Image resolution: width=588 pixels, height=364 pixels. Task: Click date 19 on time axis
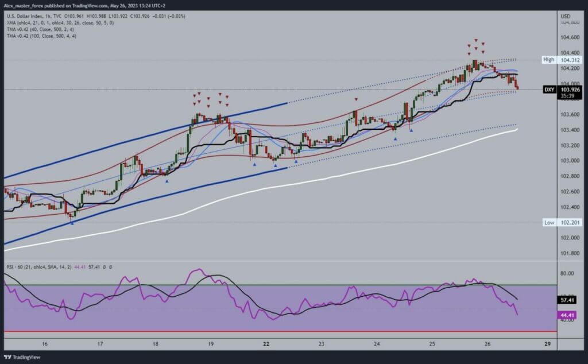click(x=211, y=344)
